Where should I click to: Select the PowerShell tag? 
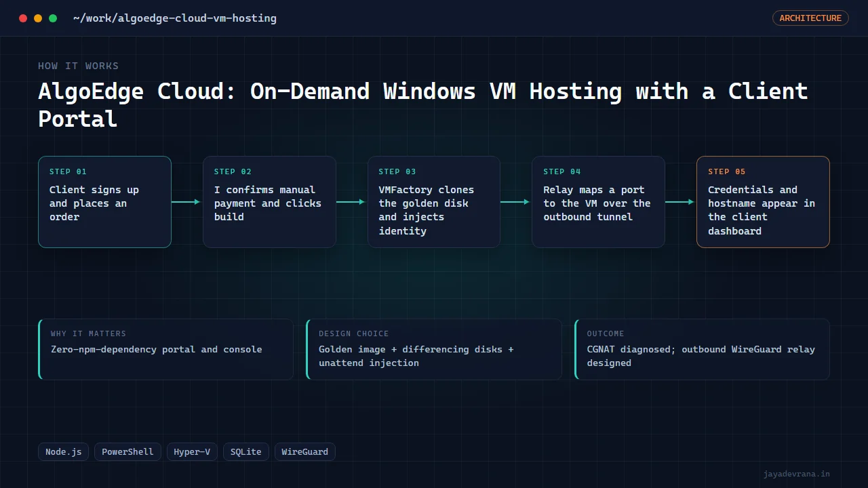127,451
